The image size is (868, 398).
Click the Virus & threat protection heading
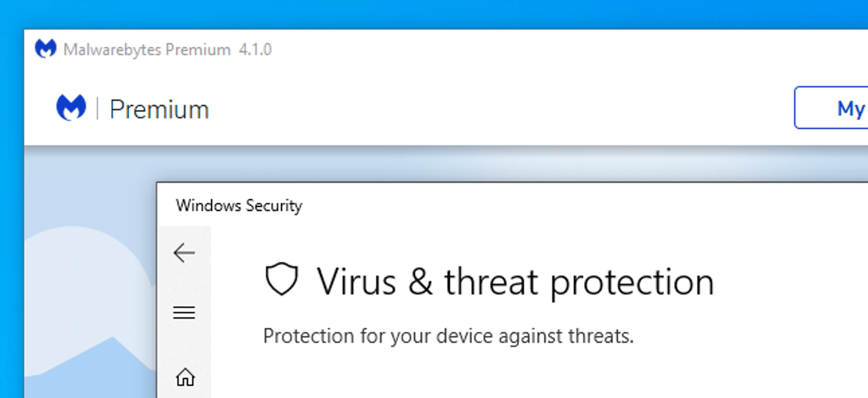point(515,281)
